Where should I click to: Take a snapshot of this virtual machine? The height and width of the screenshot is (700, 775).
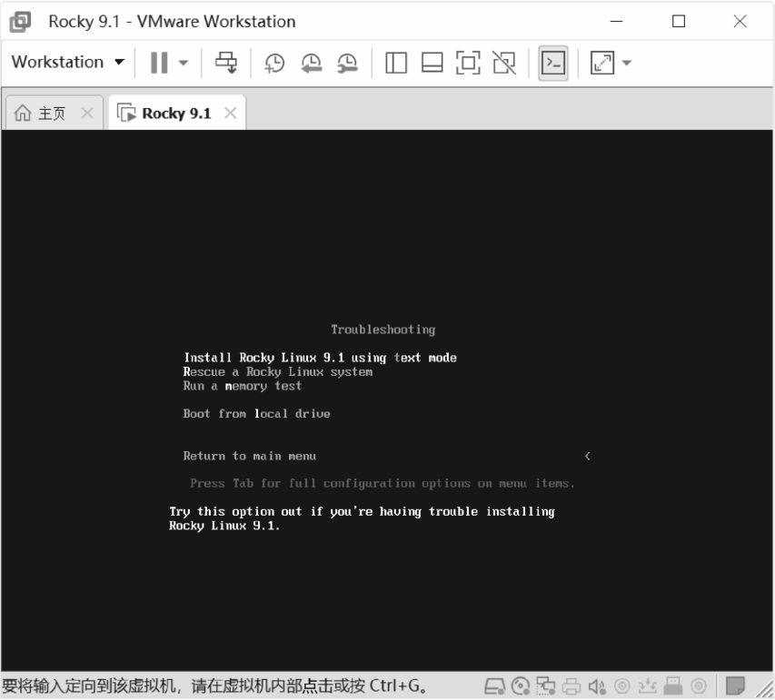coord(274,64)
